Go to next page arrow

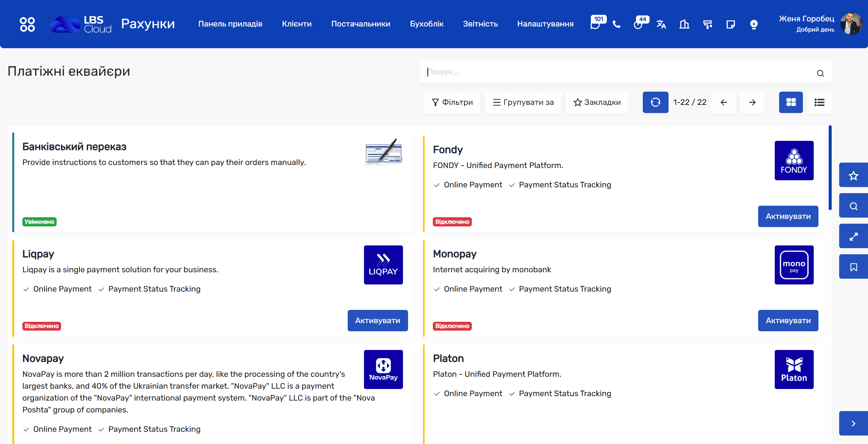752,102
